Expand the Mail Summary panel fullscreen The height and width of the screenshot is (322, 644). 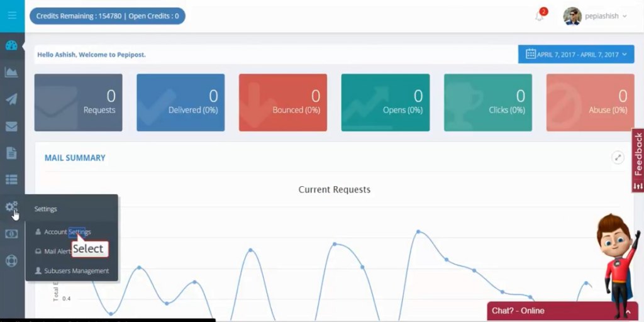(x=618, y=157)
